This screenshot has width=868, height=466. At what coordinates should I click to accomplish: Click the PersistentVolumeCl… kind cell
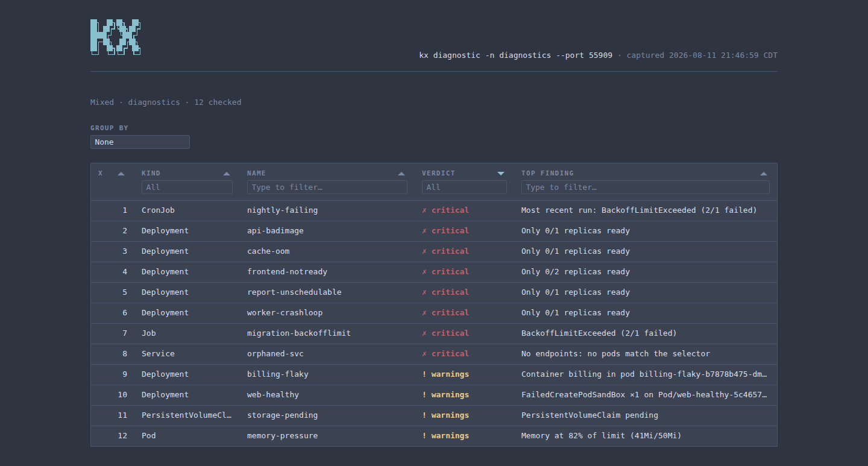pos(187,415)
